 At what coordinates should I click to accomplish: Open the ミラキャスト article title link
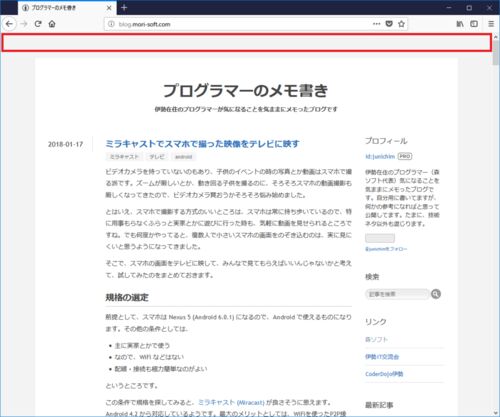point(202,144)
